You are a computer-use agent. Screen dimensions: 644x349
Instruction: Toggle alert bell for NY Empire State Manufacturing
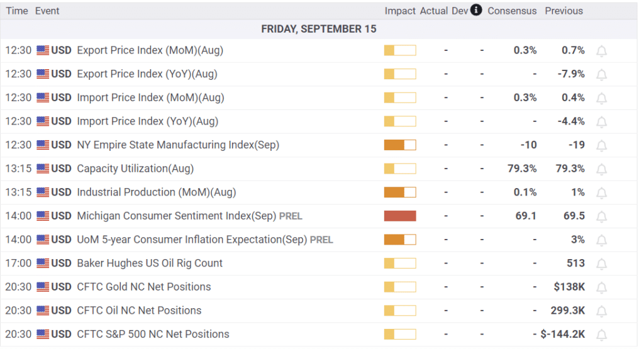(601, 145)
